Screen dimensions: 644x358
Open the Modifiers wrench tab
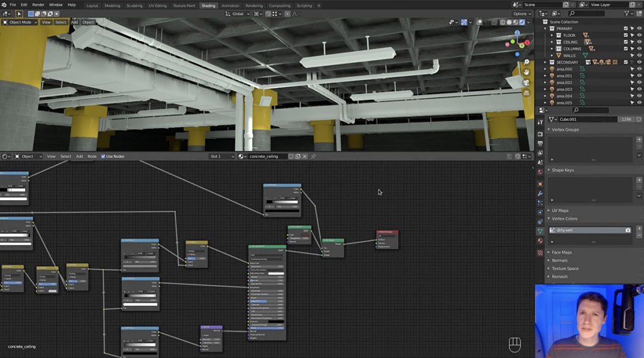[x=540, y=194]
